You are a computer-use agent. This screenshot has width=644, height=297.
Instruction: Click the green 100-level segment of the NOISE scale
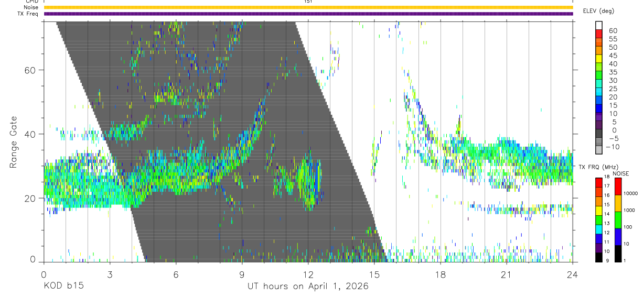coord(618,220)
